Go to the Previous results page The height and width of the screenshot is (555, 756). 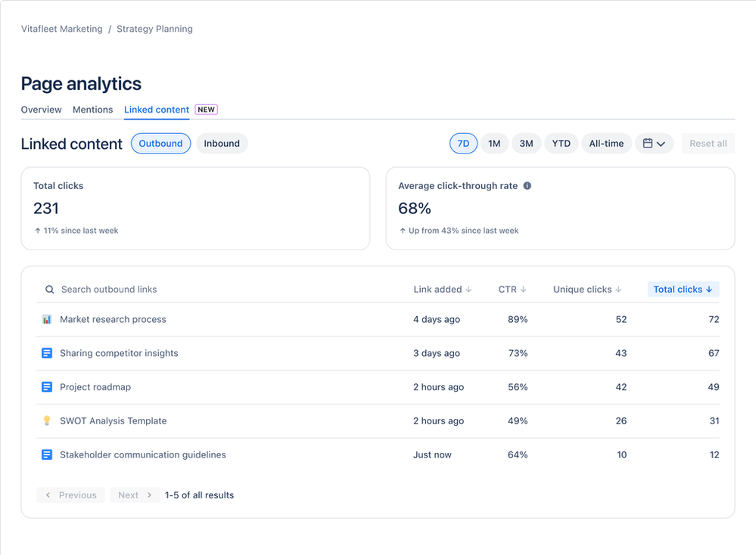71,495
